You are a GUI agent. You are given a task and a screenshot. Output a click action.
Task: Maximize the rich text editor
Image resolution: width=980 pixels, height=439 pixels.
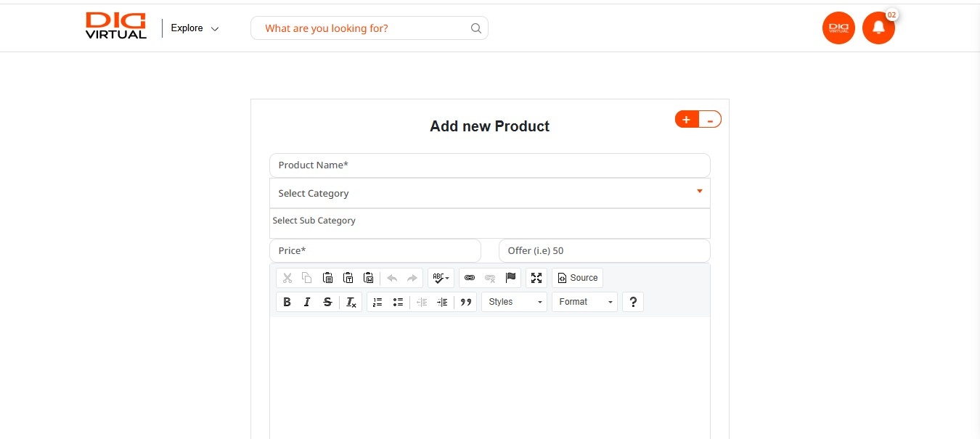coord(536,278)
